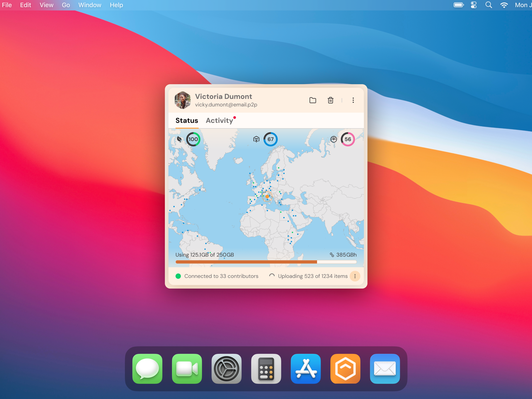Open upload status three-dot menu
The image size is (532, 399).
[355, 276]
